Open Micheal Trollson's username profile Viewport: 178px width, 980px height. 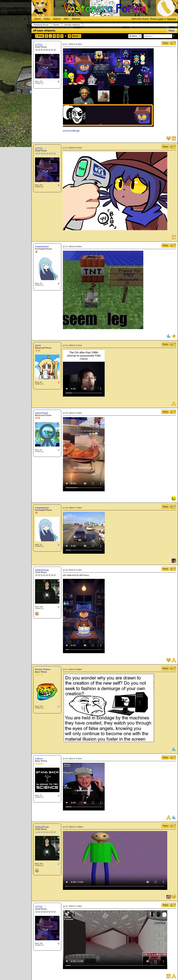pyautogui.click(x=43, y=669)
